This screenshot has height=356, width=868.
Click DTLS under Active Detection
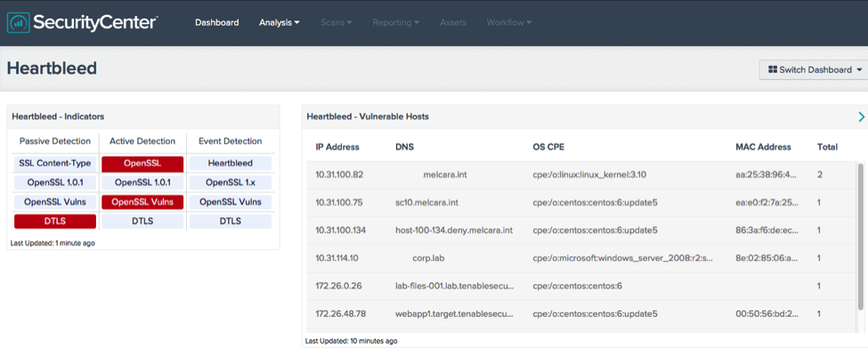pyautogui.click(x=142, y=221)
